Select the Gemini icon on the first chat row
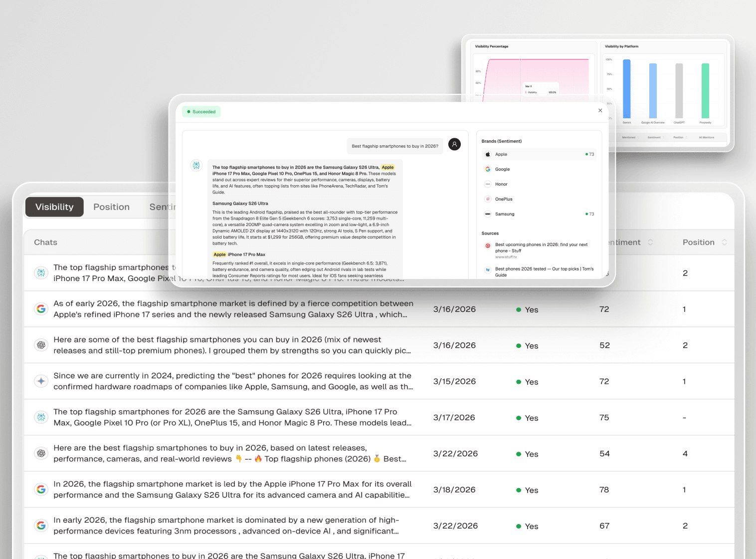756x559 pixels. tap(41, 273)
